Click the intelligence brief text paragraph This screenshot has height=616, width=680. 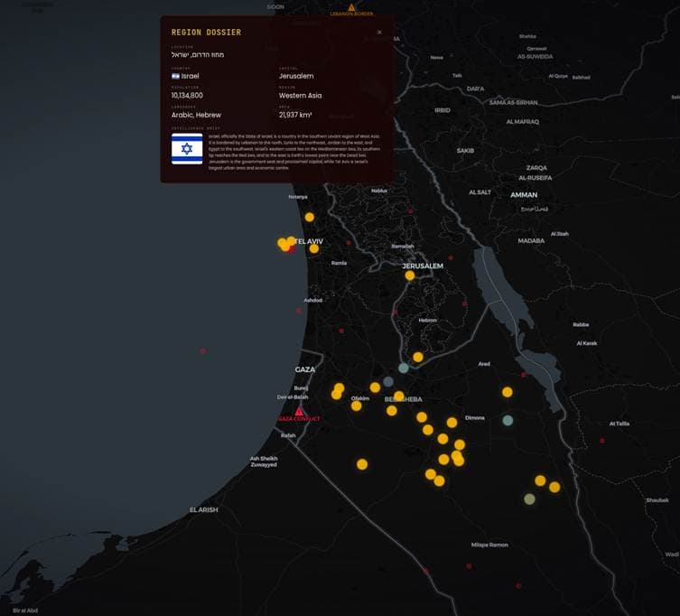click(294, 152)
